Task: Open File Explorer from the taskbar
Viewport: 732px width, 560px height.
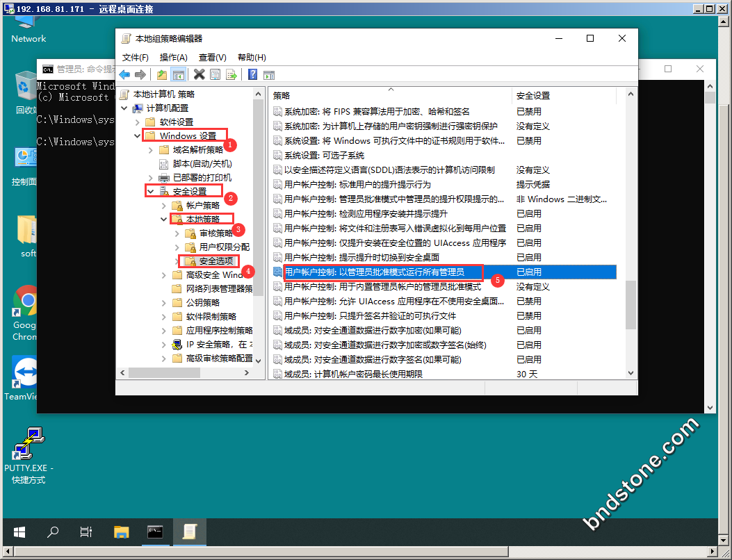Action: [x=122, y=532]
